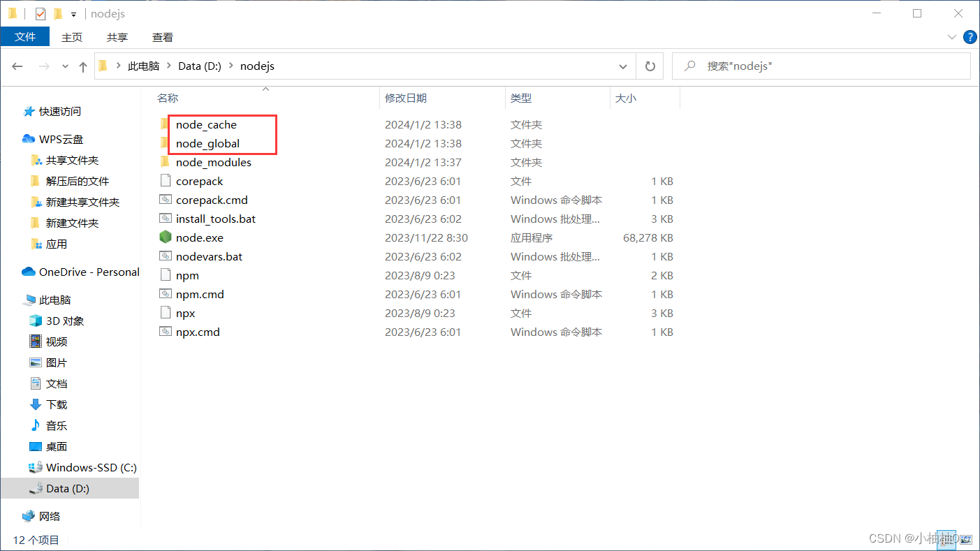Open 解压后的文件 in sidebar
980x551 pixels.
(x=70, y=181)
